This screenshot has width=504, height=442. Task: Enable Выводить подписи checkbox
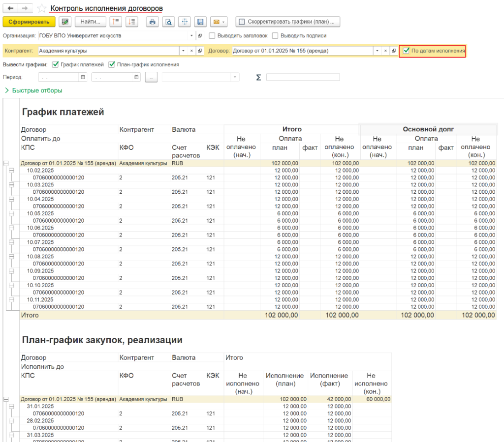(x=275, y=35)
